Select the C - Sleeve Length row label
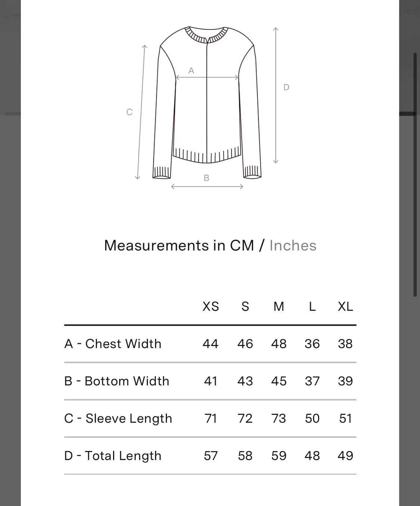 pos(118,418)
